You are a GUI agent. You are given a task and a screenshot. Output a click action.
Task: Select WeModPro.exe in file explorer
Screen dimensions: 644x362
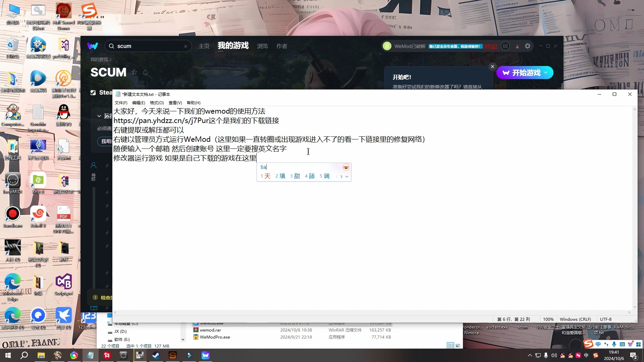pos(215,337)
